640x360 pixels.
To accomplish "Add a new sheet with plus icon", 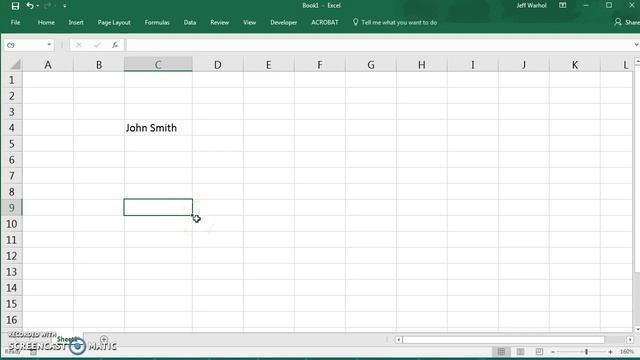I will point(104,339).
